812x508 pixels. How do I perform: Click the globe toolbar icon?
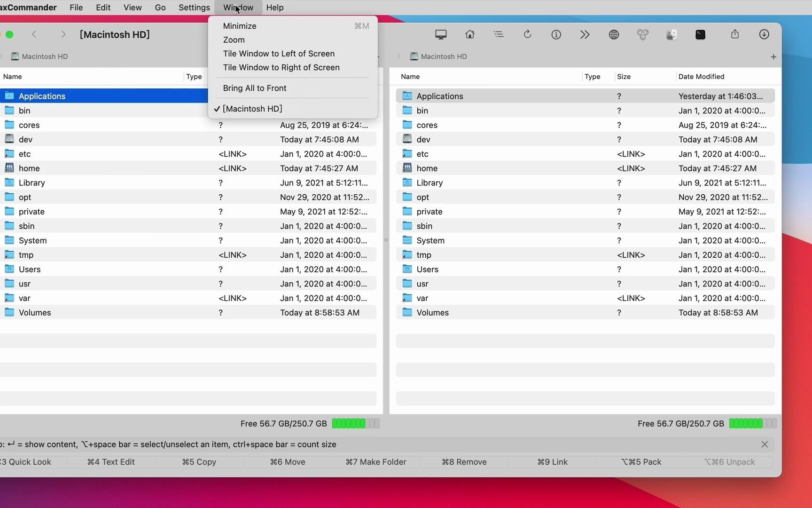pyautogui.click(x=614, y=34)
